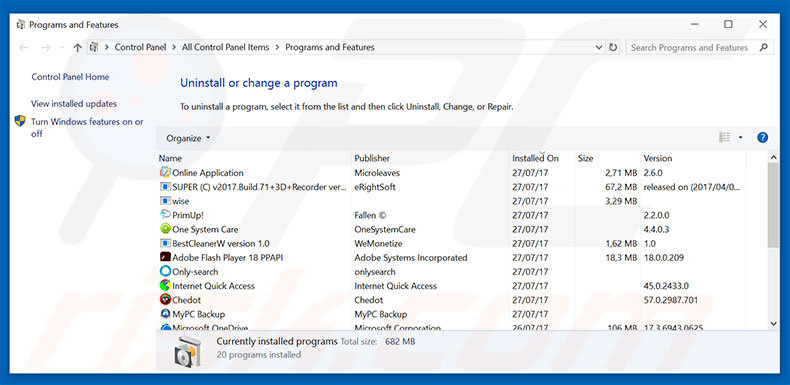Click the Adobe Systems Incorporated publisher cell
The width and height of the screenshot is (790, 385).
pyautogui.click(x=411, y=257)
